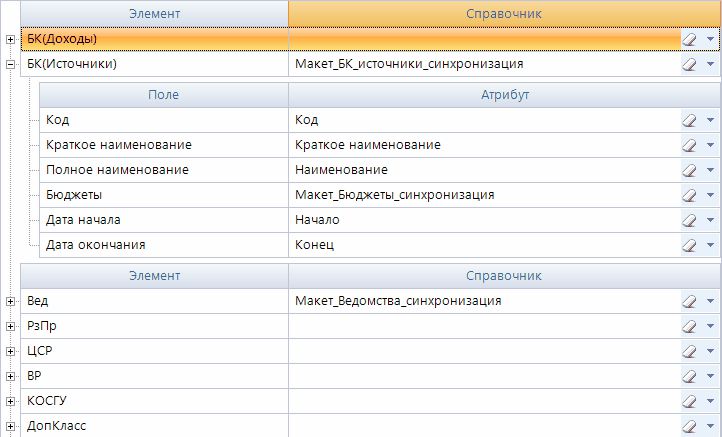The image size is (722, 437).
Task: Collapse the БК(Источники) tree node
Action: [x=11, y=64]
